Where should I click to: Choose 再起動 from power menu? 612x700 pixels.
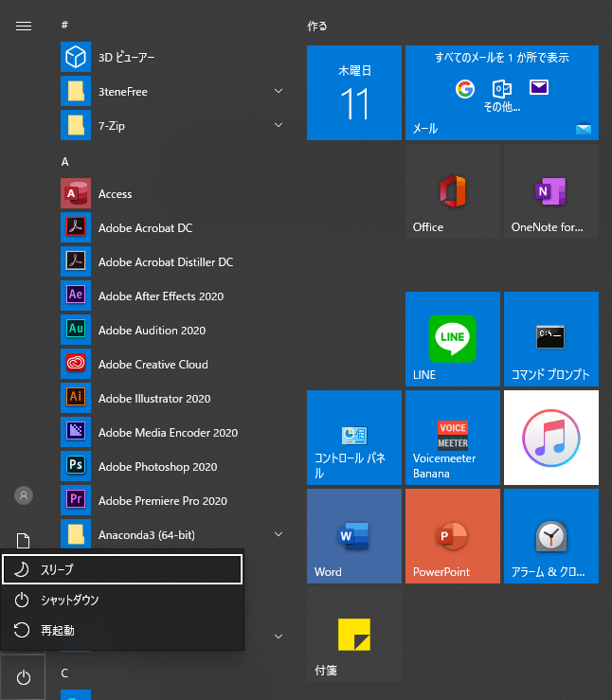tap(122, 630)
